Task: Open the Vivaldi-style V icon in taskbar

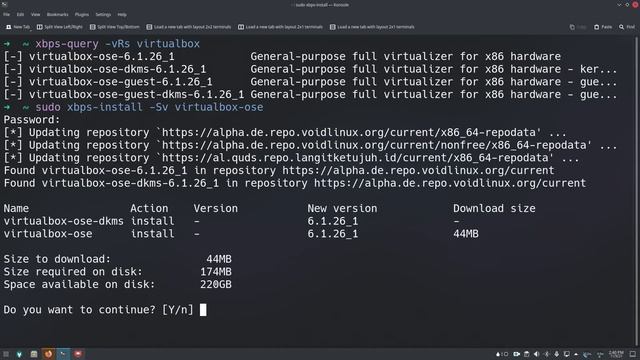Action: pos(19,354)
